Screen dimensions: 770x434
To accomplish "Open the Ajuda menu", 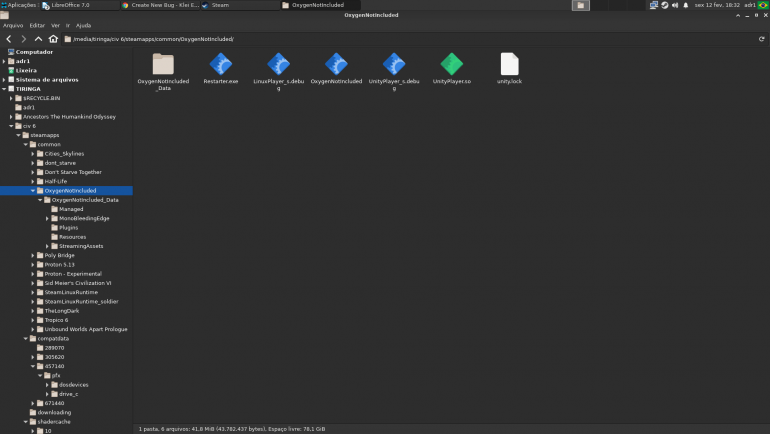I will click(x=83, y=26).
